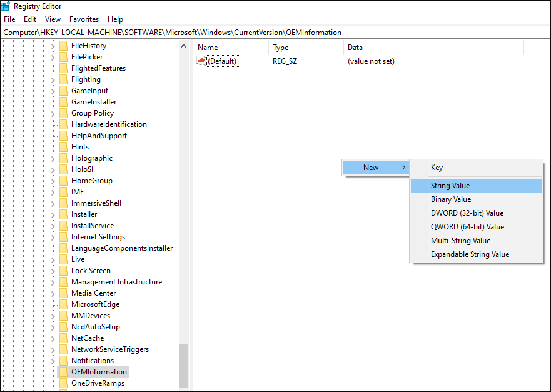Select the Group Policy key label
Viewport: 551px width, 392px height.
(x=93, y=113)
